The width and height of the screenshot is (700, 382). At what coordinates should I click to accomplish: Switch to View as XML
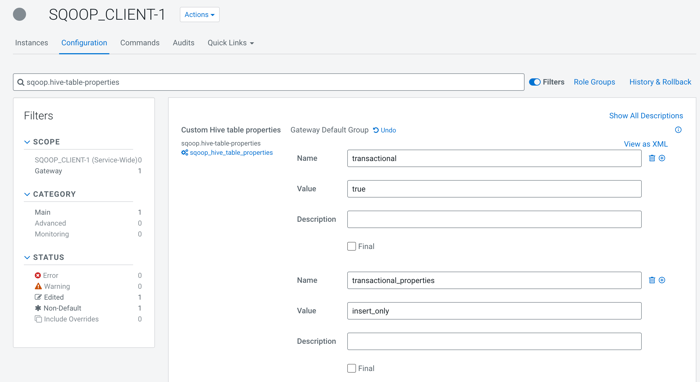click(646, 144)
